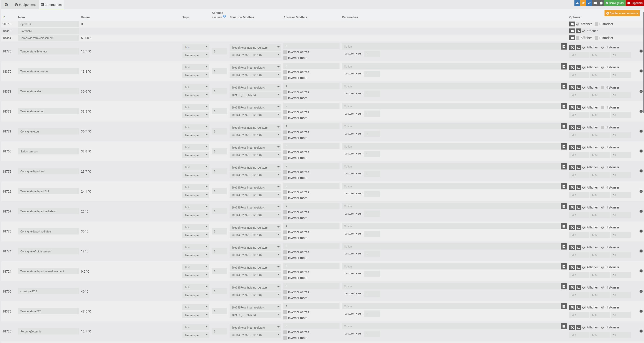Click the blue cubes icon in top toolbar
The width and height of the screenshot is (644, 343).
[x=577, y=3]
